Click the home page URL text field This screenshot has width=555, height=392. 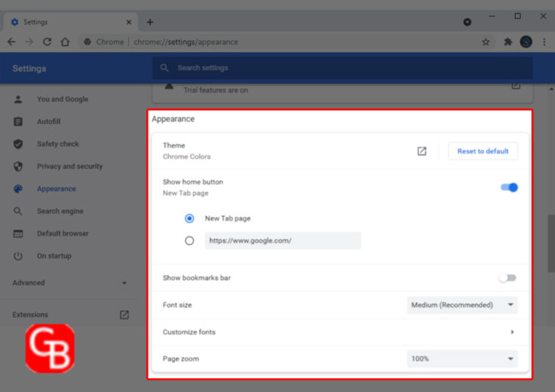283,240
